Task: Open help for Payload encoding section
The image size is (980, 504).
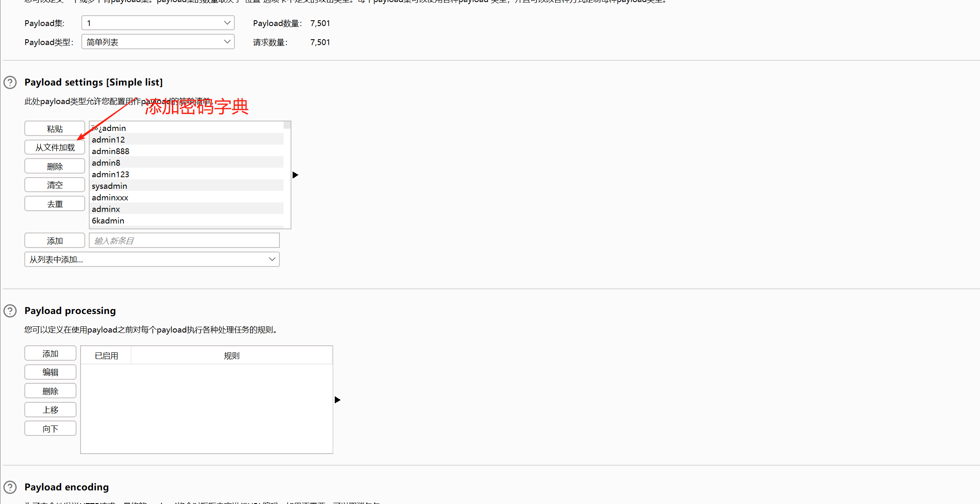Action: click(x=10, y=487)
